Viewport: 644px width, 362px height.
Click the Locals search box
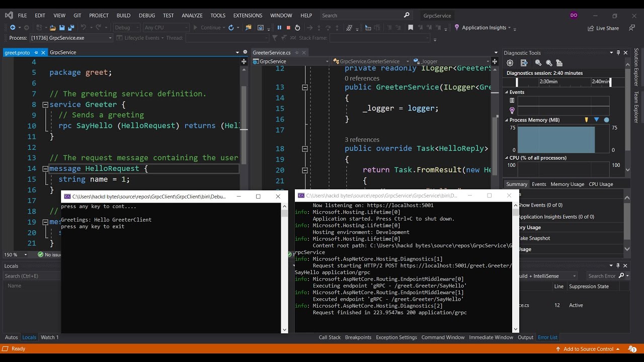pyautogui.click(x=31, y=276)
